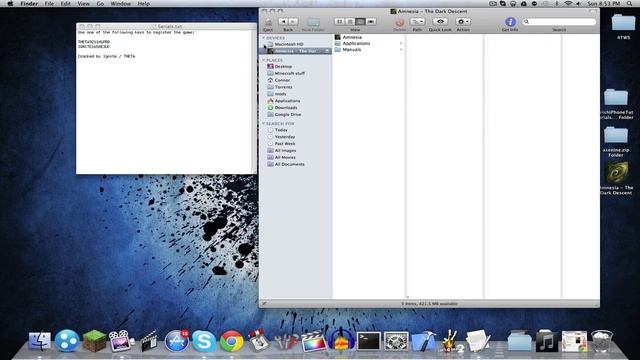This screenshot has height=360, width=640.
Task: Eject the Amnesia volume in sidebar
Action: pyautogui.click(x=327, y=51)
